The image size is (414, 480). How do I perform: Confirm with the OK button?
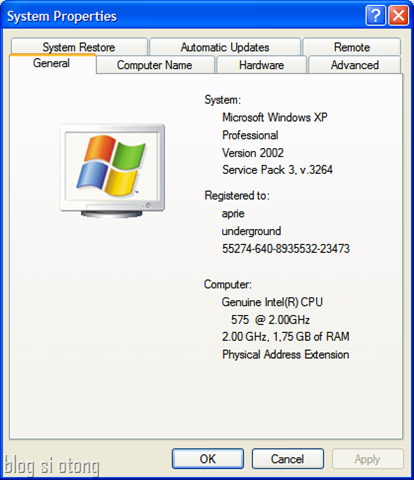pos(208,459)
